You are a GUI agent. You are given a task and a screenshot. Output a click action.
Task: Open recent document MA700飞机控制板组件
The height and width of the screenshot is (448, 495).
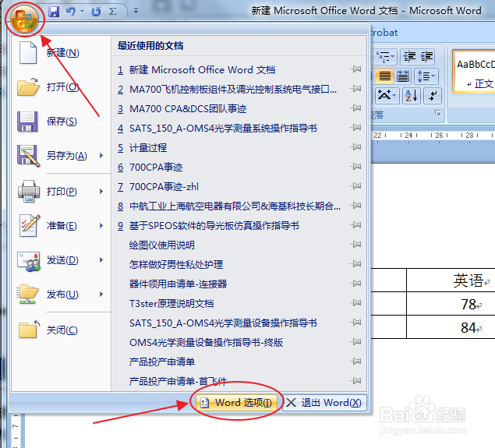239,90
